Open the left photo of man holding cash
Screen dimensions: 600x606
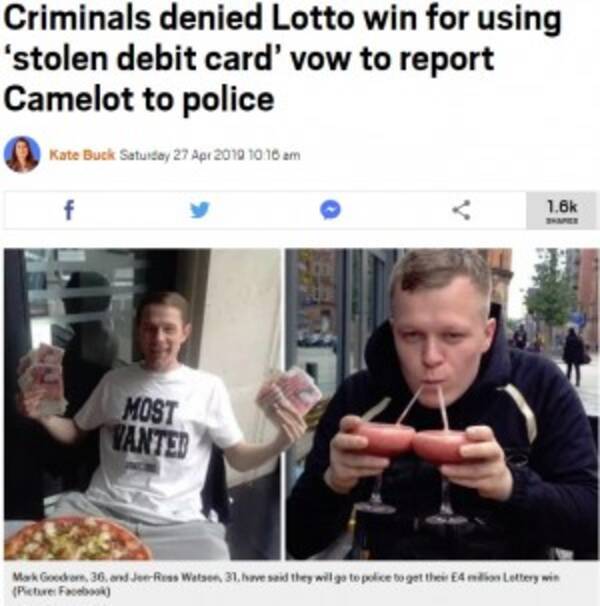tap(142, 404)
